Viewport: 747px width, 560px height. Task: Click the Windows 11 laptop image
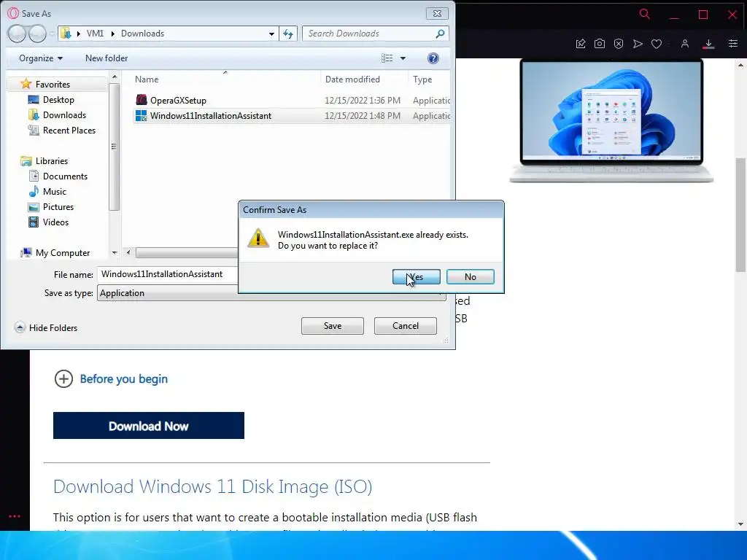coord(612,121)
